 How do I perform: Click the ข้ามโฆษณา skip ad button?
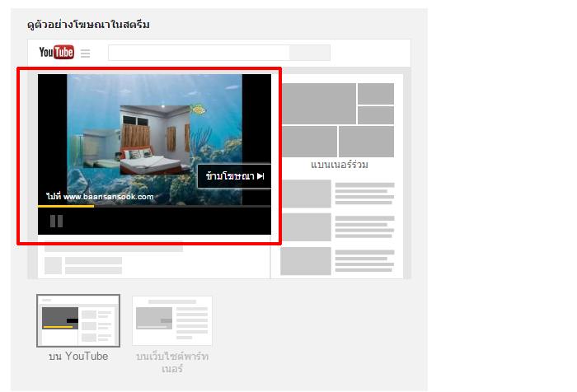(x=234, y=176)
